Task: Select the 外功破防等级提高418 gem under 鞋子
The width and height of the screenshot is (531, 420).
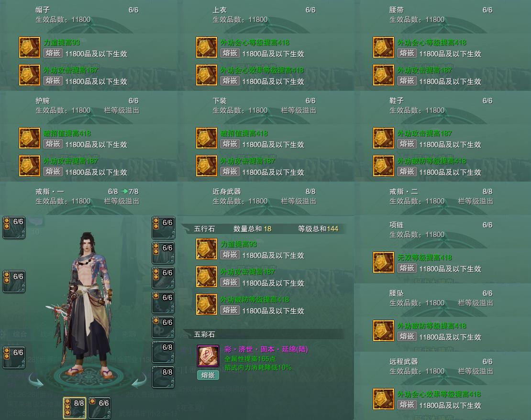Action: [384, 166]
